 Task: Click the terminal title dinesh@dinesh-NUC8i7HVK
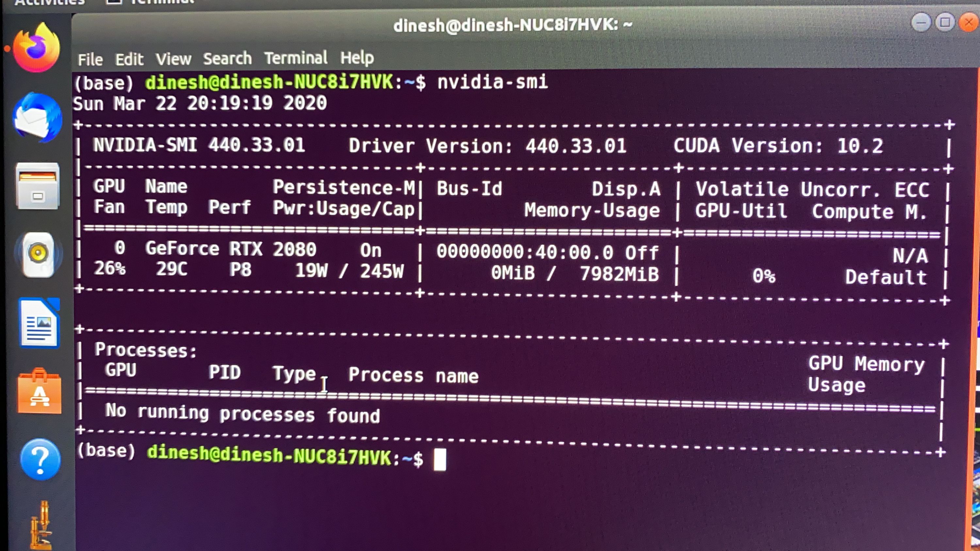(x=513, y=25)
